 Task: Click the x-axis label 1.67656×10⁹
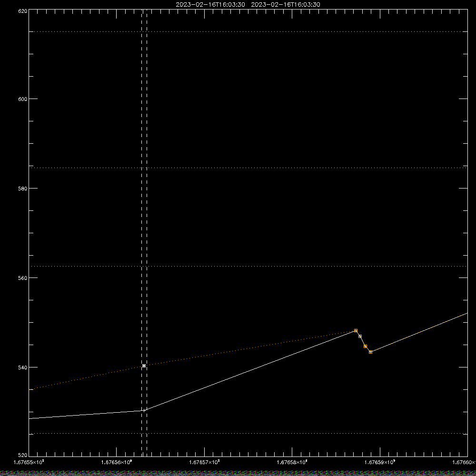click(117, 462)
